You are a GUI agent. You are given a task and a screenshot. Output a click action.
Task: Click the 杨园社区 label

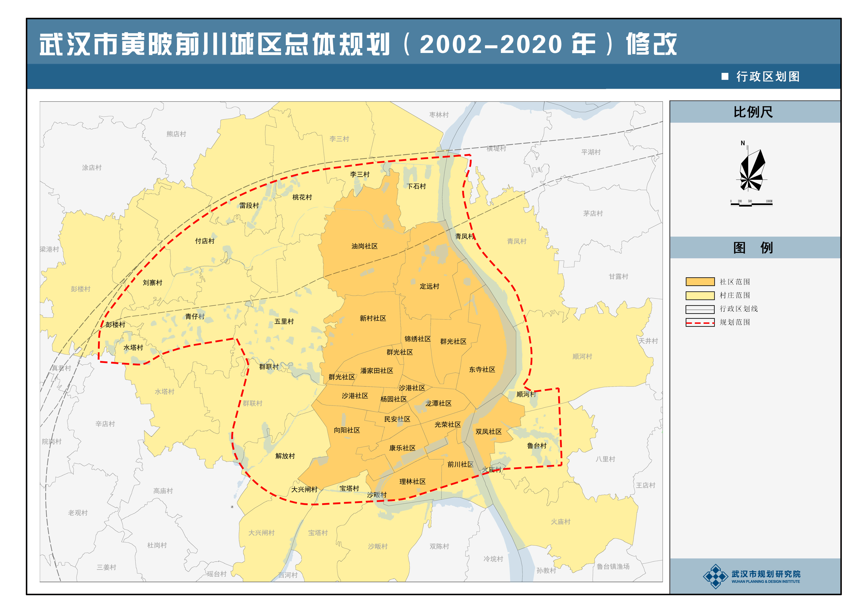coord(394,399)
